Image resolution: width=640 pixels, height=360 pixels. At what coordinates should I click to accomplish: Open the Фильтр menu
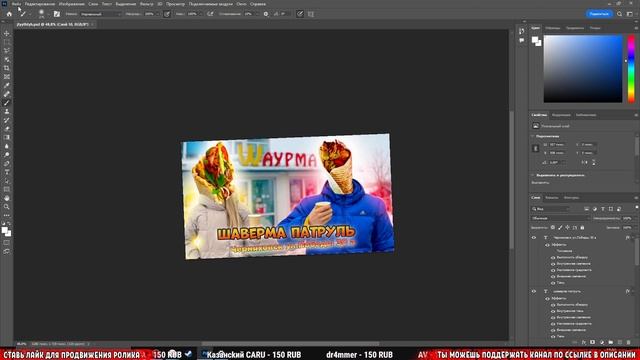(147, 4)
